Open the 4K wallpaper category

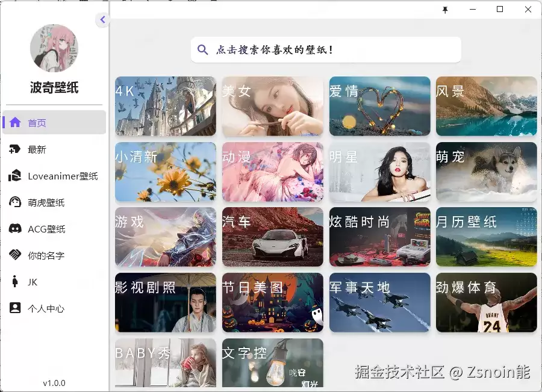click(x=166, y=106)
